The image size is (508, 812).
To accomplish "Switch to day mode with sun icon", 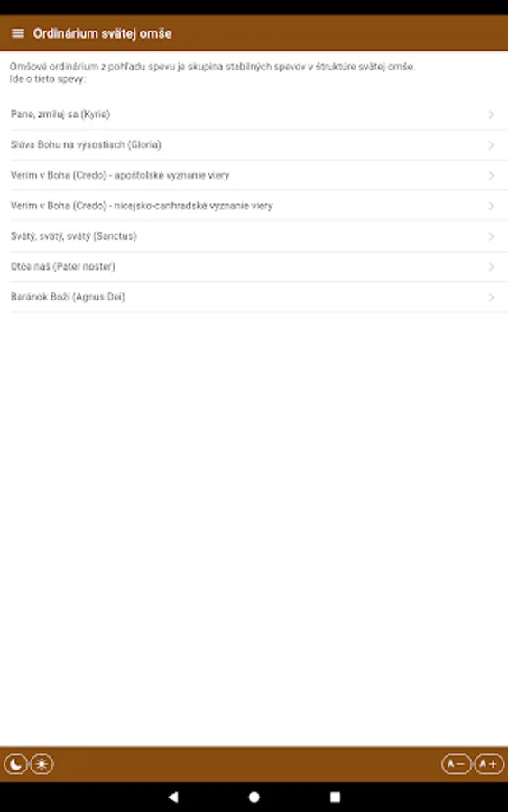I will pos(42,764).
